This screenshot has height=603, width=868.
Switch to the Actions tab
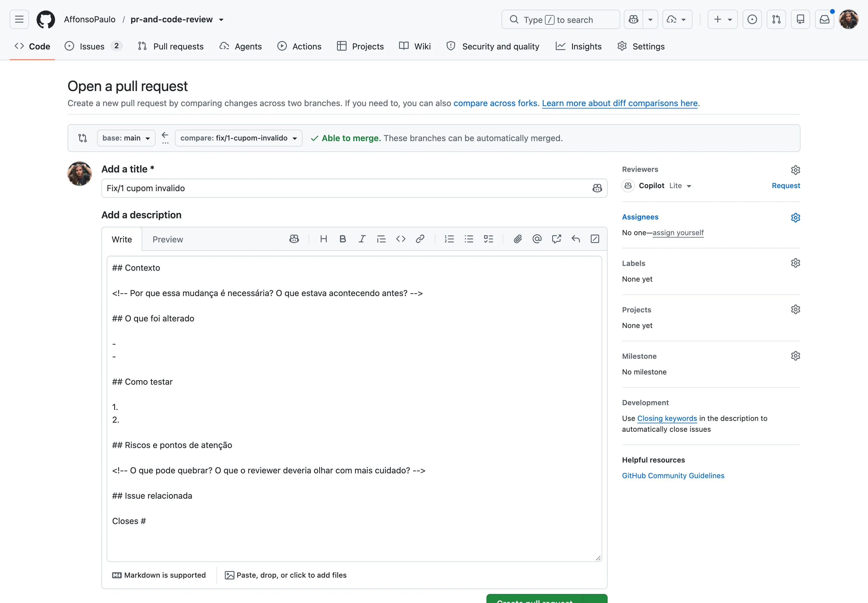[x=299, y=46]
